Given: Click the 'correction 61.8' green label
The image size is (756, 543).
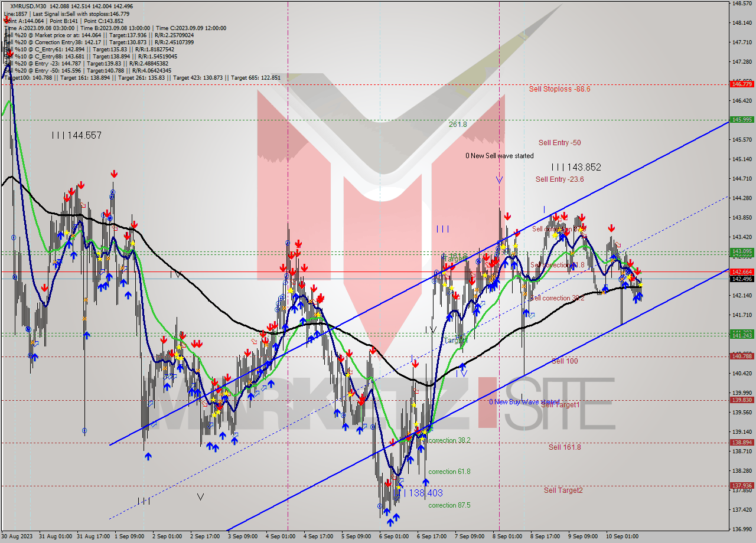Looking at the screenshot, I should 449,472.
